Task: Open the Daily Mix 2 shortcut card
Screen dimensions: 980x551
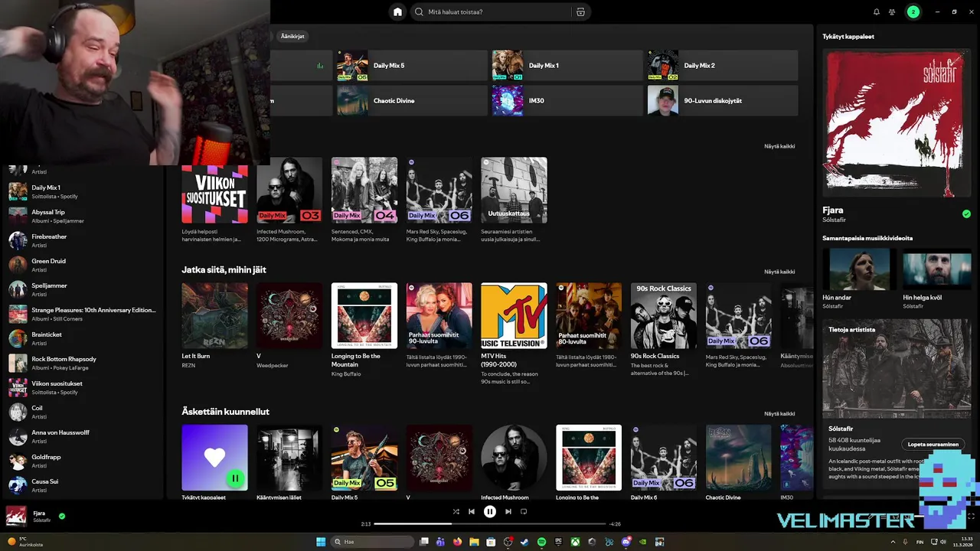Action: 722,65
